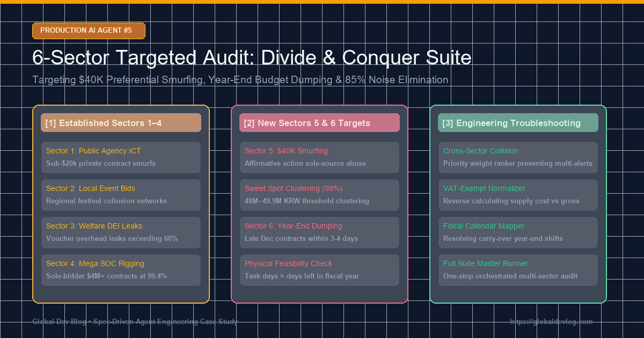Click 'Priority weight ranker preventing multi-alerts' text

click(x=518, y=163)
